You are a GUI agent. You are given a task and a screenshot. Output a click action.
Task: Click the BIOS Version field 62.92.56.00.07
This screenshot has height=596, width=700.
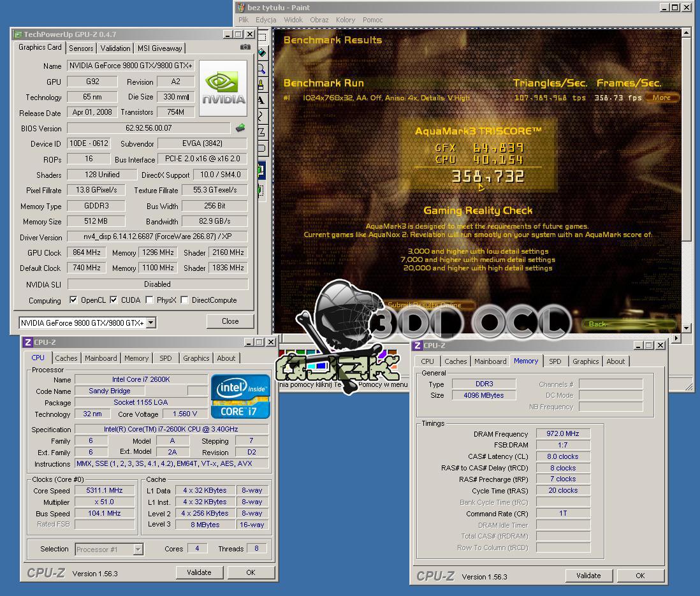pyautogui.click(x=149, y=128)
